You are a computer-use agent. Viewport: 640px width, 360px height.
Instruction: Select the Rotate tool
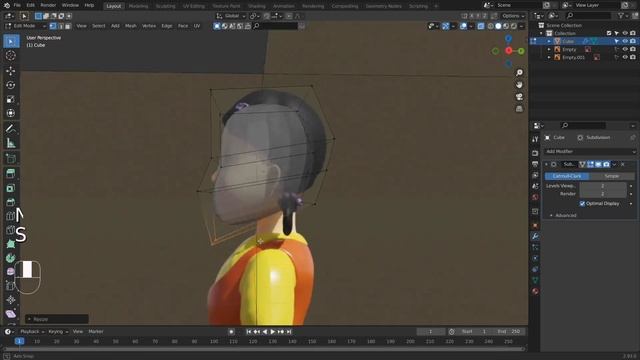[x=11, y=85]
